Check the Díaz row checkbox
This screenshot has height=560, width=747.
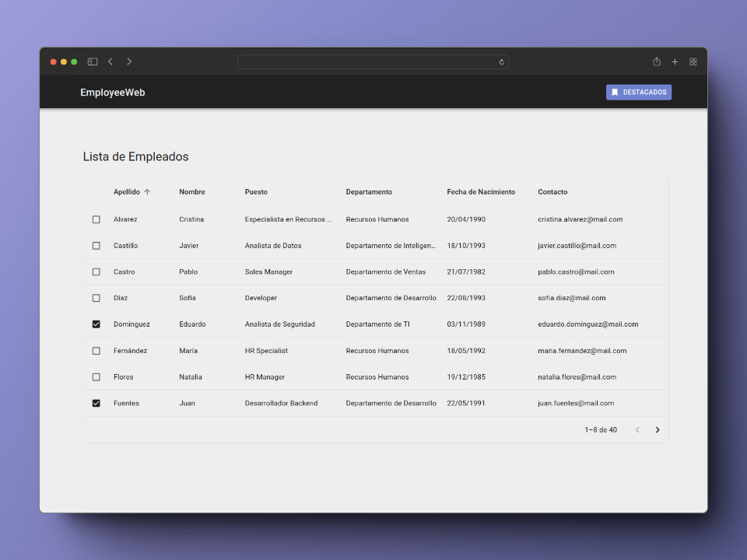[96, 298]
